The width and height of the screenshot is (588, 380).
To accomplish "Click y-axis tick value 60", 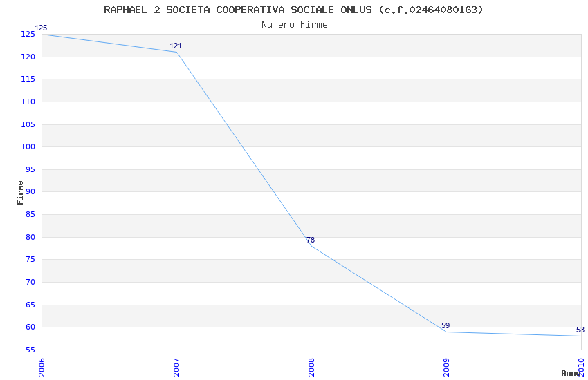I will pyautogui.click(x=30, y=327).
